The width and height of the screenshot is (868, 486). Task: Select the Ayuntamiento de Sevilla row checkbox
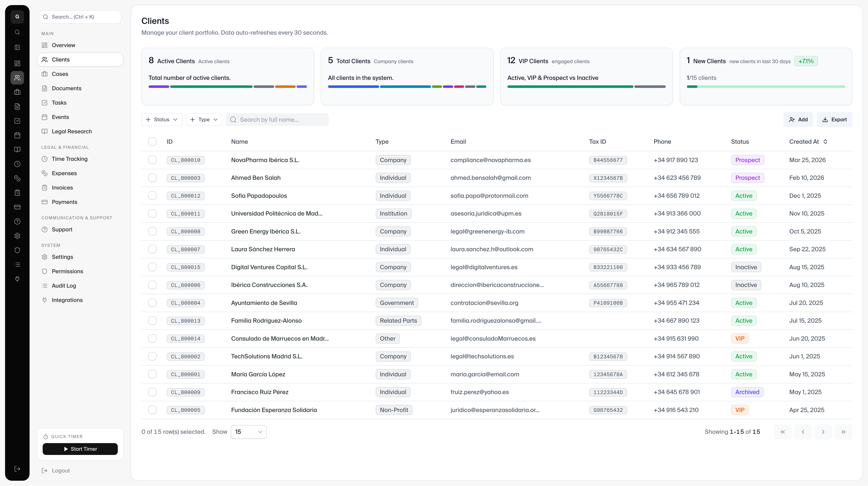(152, 303)
